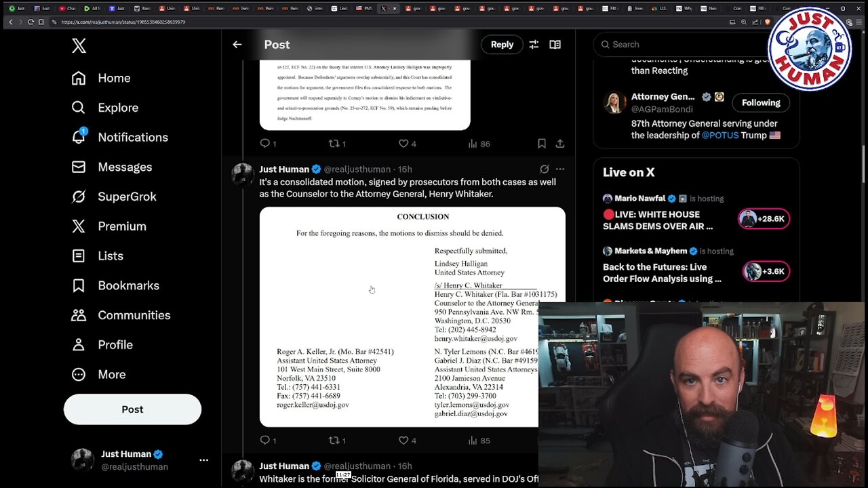Open 'Back to the Futures' space title
This screenshot has width=868, height=488.
click(x=662, y=272)
